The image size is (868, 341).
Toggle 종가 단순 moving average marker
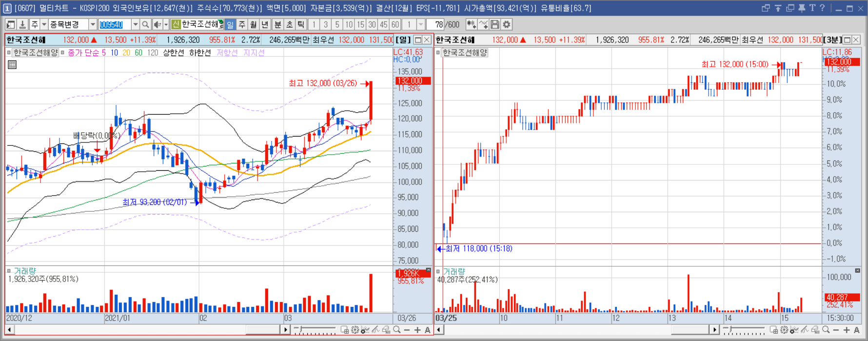[62, 53]
